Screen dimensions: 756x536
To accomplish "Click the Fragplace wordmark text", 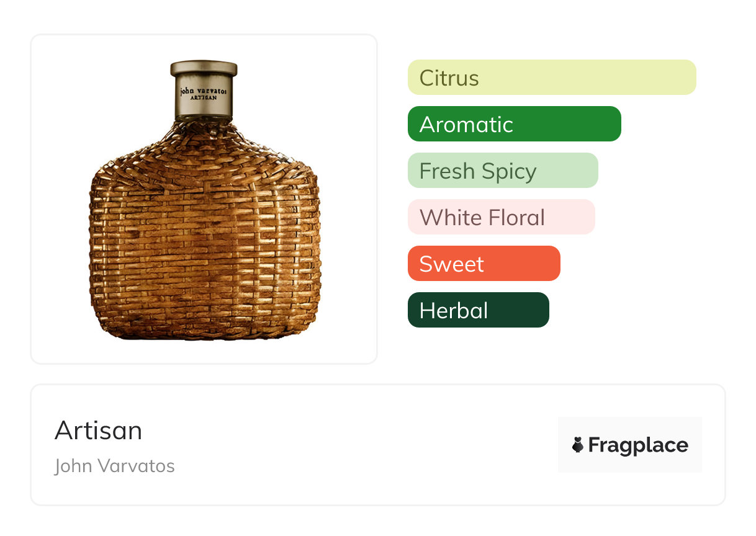I will (638, 445).
